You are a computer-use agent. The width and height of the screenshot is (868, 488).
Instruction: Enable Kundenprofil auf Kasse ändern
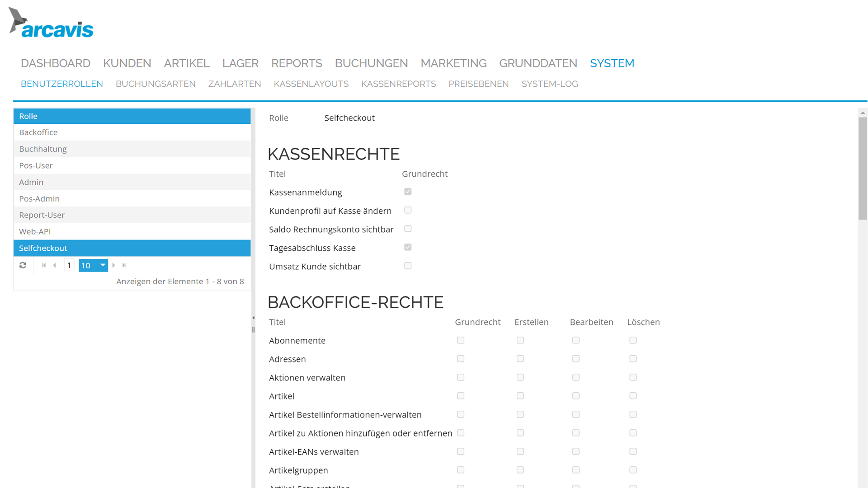click(408, 210)
